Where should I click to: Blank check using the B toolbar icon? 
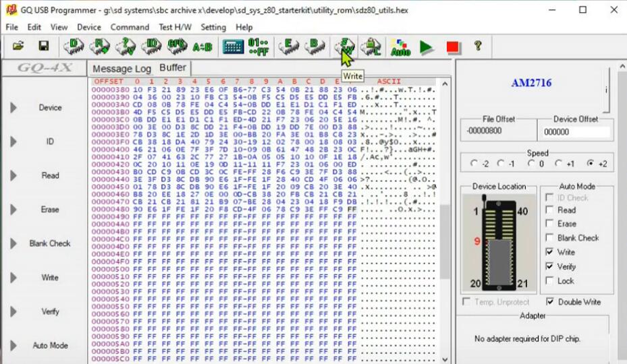pyautogui.click(x=315, y=47)
